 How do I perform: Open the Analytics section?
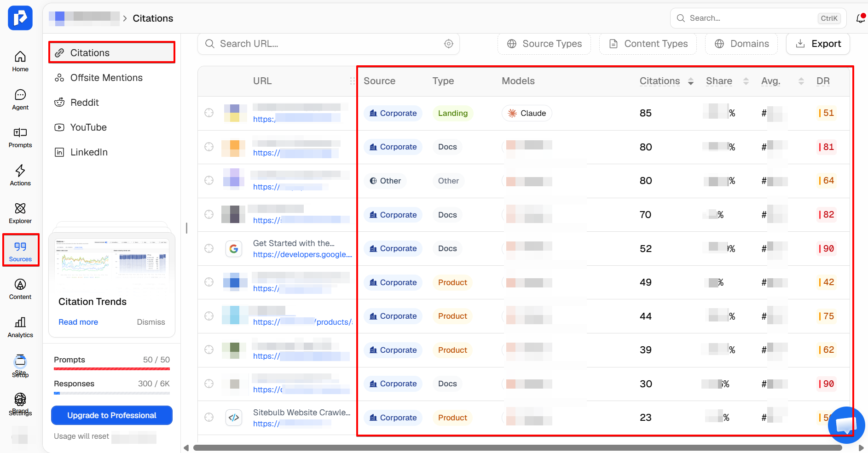[x=20, y=327]
